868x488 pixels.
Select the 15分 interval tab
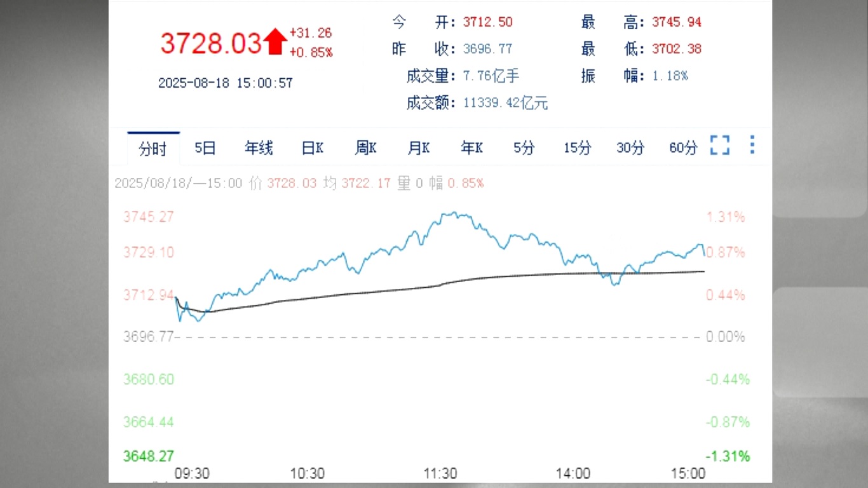click(x=576, y=147)
